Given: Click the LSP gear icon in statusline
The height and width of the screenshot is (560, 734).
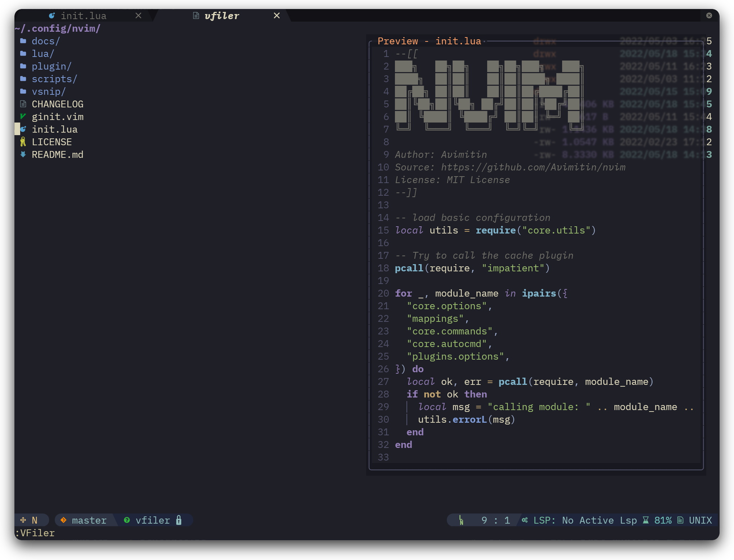Looking at the screenshot, I should click(525, 520).
